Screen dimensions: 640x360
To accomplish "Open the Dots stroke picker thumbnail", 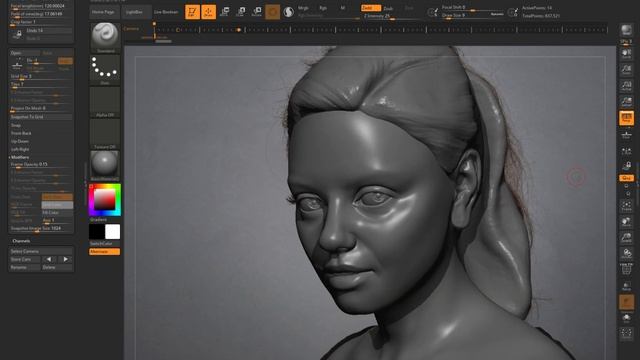I will [x=105, y=70].
